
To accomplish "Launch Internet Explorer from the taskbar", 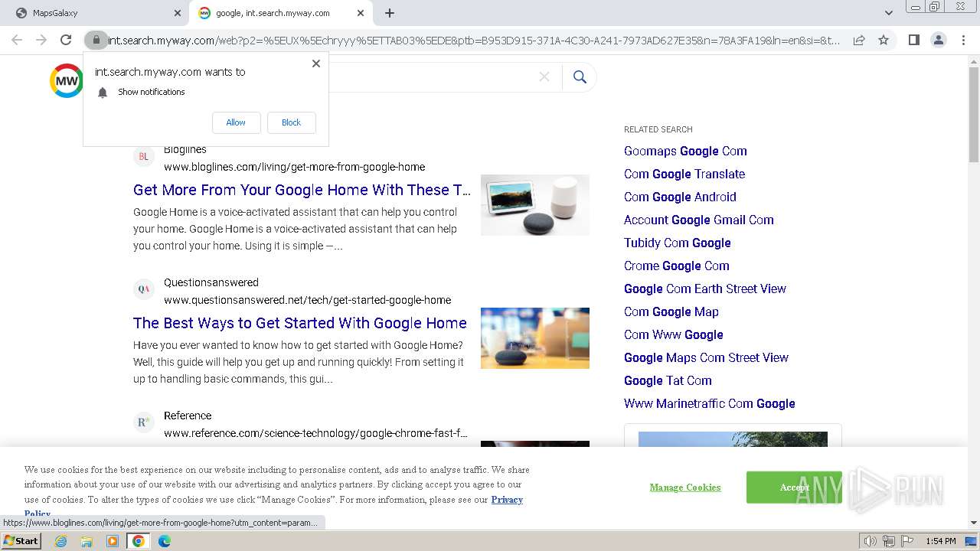I will [60, 541].
